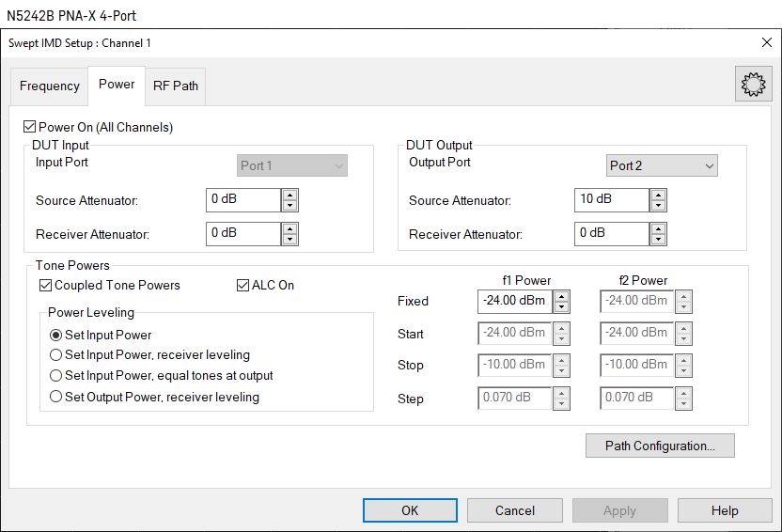The image size is (782, 532).
Task: Open the Output Port dropdown
Action: [662, 165]
